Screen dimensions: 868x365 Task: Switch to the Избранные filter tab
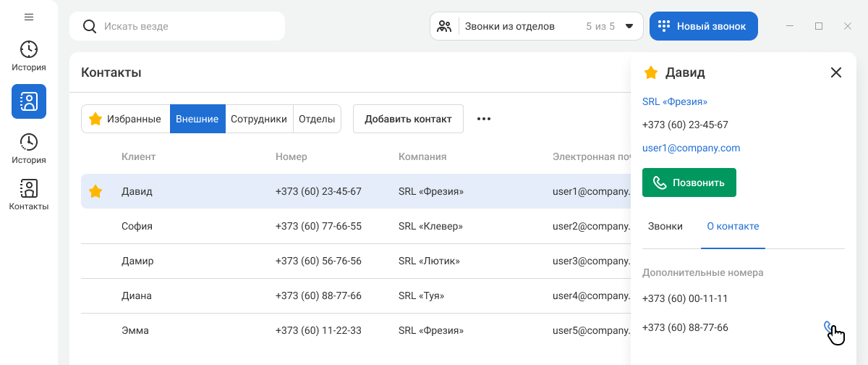tap(125, 119)
